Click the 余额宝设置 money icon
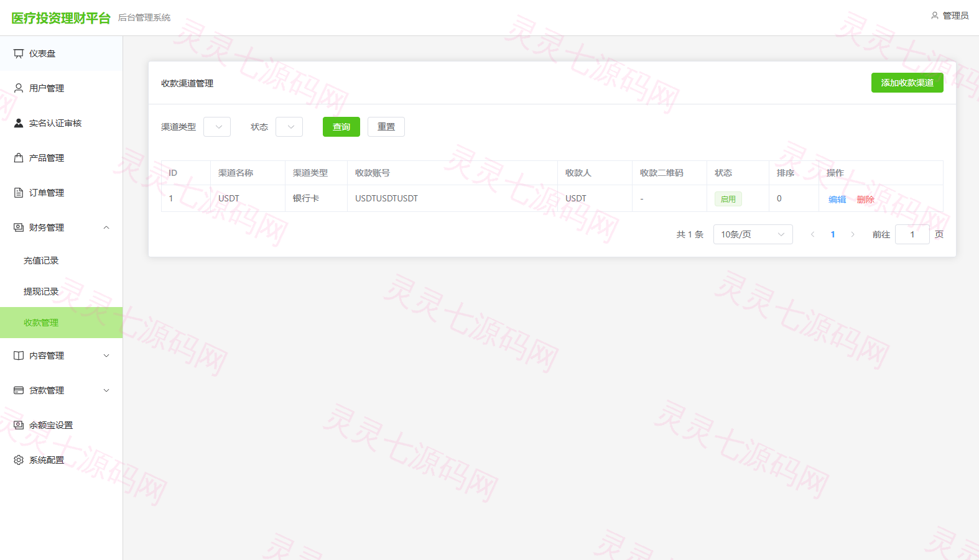The image size is (979, 560). tap(19, 425)
